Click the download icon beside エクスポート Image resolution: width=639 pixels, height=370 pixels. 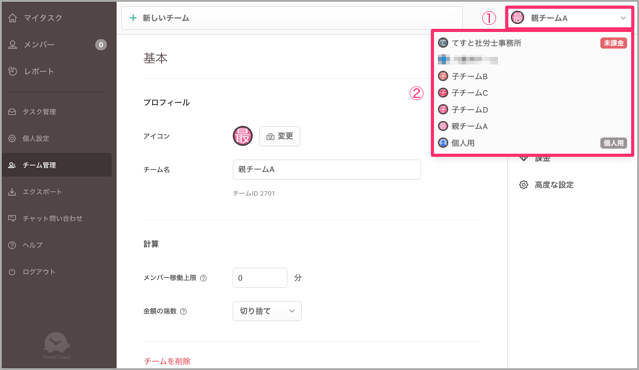tap(12, 192)
